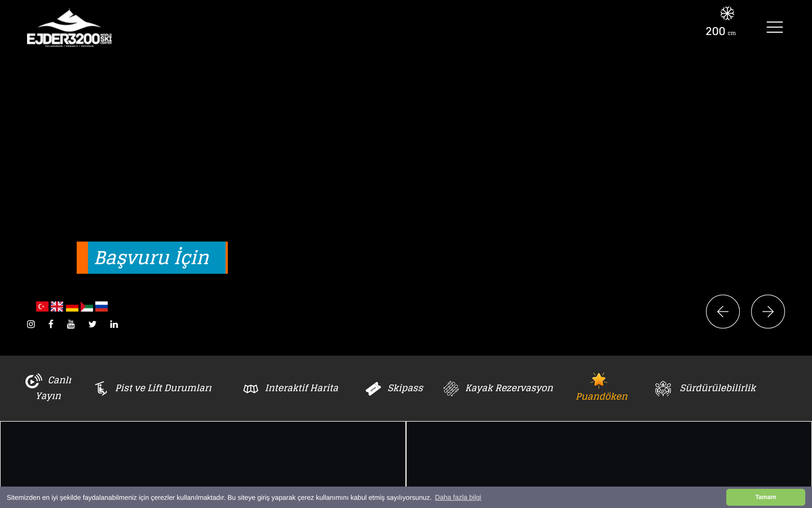Switch language to German flag
Image resolution: width=812 pixels, height=508 pixels.
pyautogui.click(x=72, y=306)
